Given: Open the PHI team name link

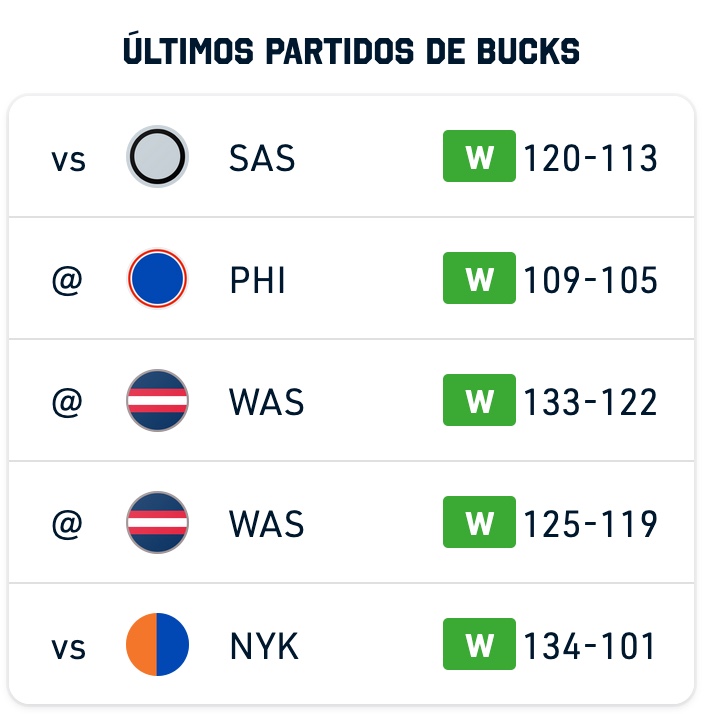Looking at the screenshot, I should [x=257, y=280].
